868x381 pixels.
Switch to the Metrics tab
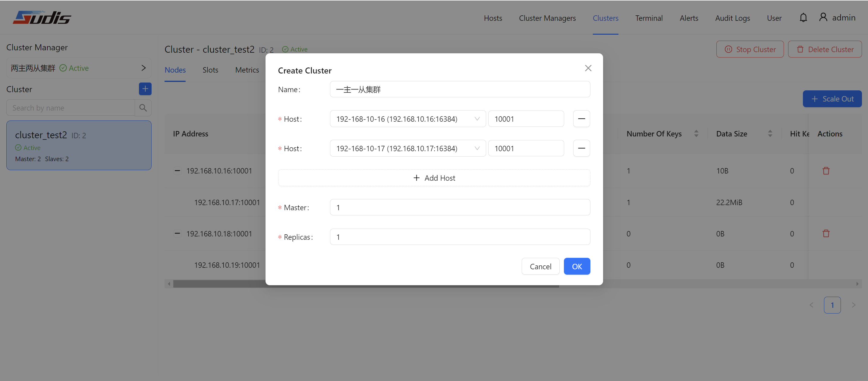(x=247, y=70)
